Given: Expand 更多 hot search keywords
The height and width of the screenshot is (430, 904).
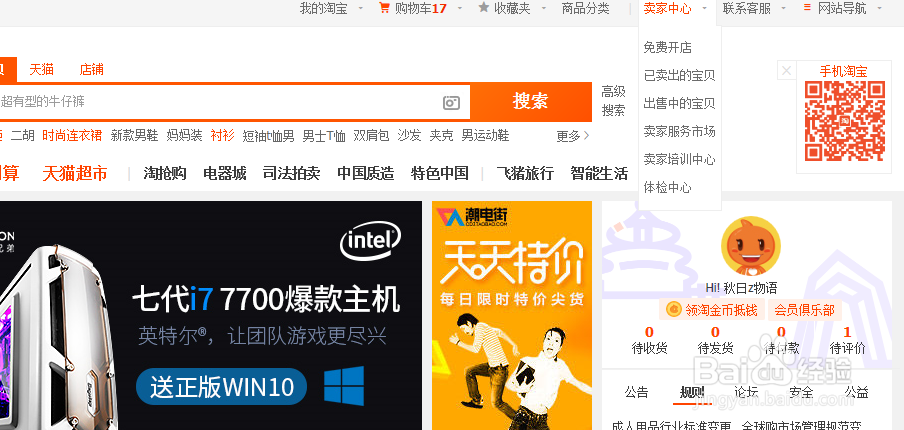Looking at the screenshot, I should coord(573,136).
